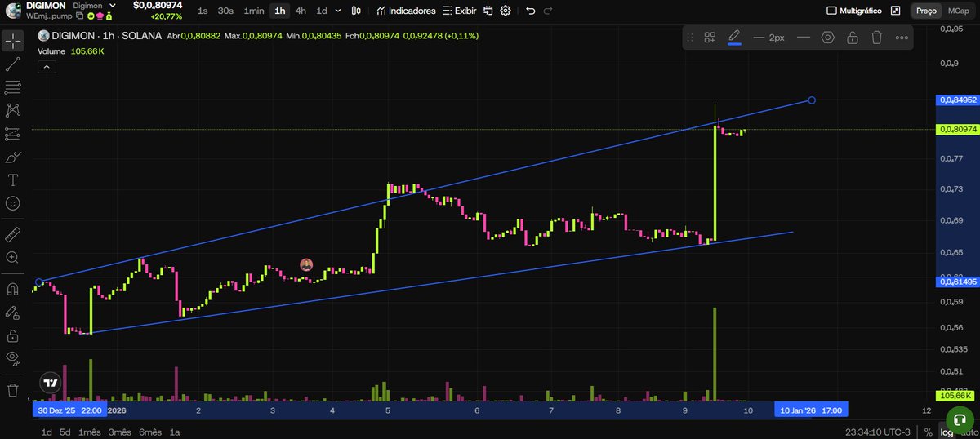980x439 pixels.
Task: Select the ruler measure tool
Action: 12,234
